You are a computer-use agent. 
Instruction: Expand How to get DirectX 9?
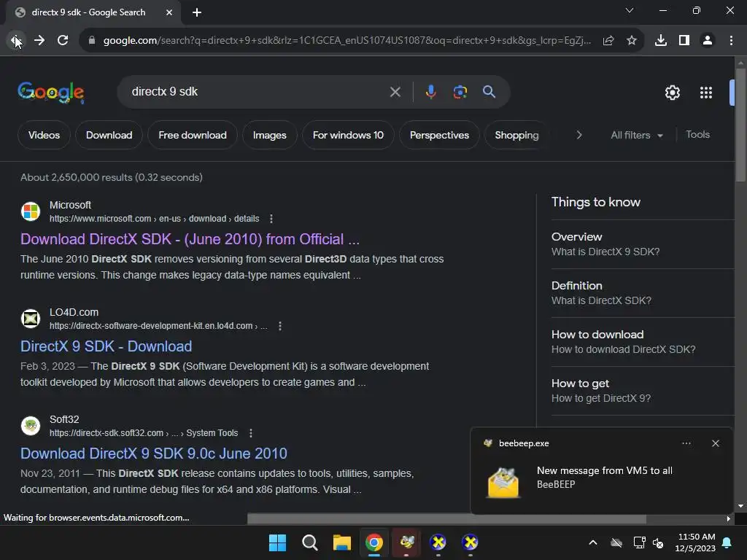point(643,391)
